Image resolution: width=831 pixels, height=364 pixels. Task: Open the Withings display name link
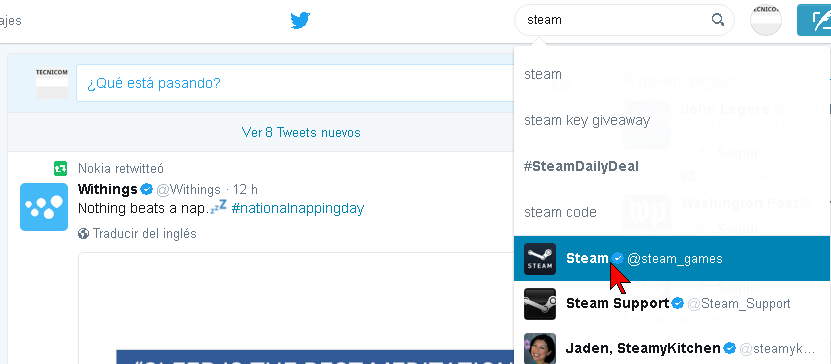click(108, 189)
